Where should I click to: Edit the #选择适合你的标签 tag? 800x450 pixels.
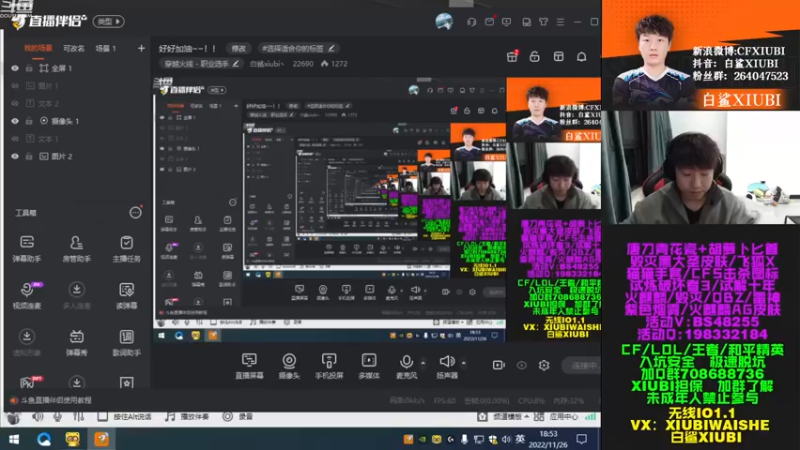pos(297,48)
